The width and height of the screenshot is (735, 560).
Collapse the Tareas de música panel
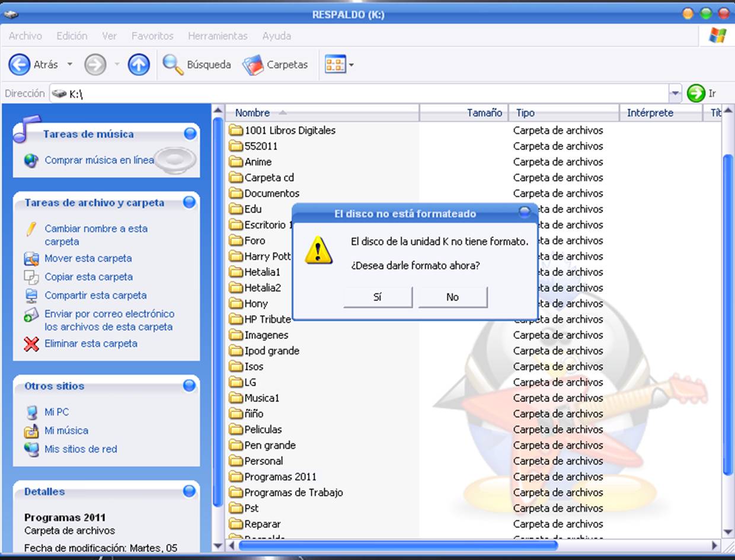190,134
